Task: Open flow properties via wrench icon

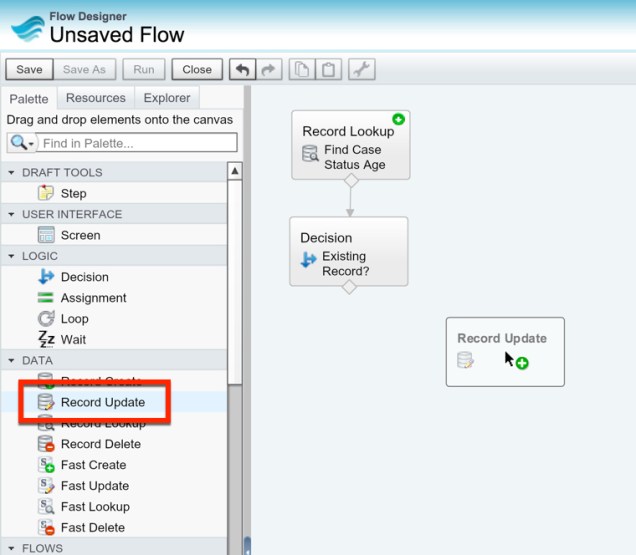Action: 360,70
